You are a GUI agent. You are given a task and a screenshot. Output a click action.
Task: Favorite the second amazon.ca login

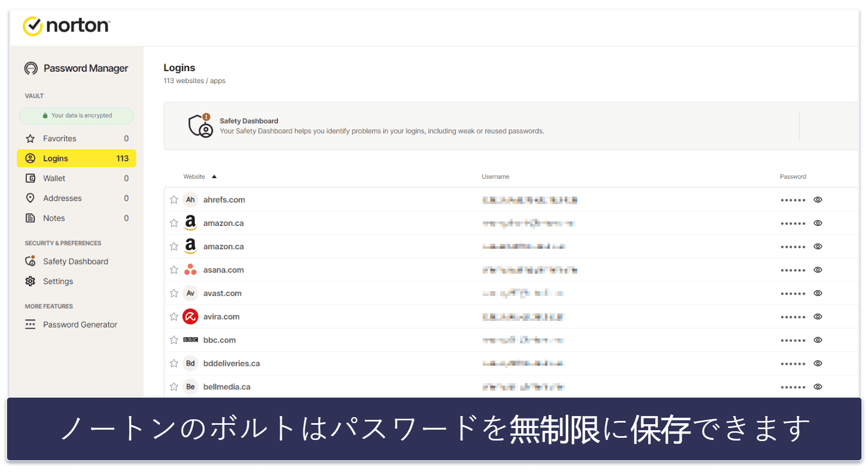point(174,247)
